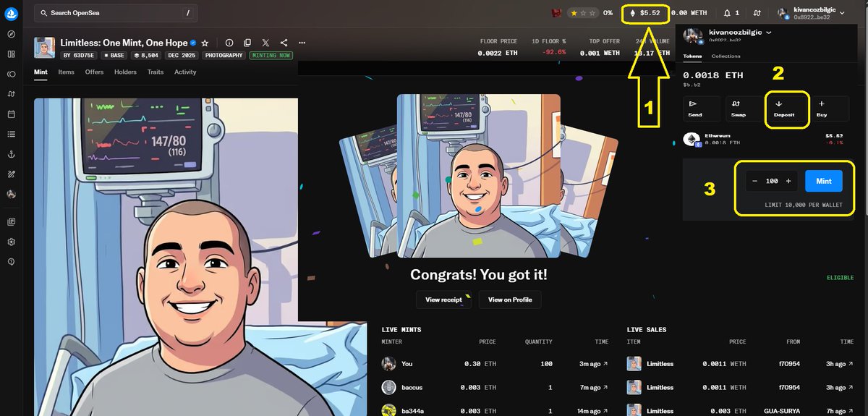Open the '3m ago' transaction link

(x=595, y=364)
